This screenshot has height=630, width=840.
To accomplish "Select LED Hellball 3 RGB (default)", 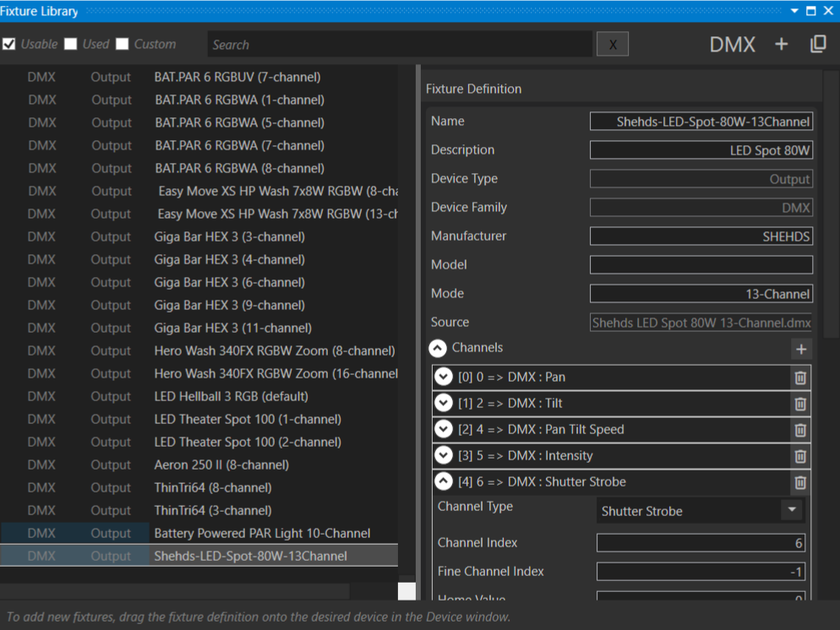I will coord(199,397).
